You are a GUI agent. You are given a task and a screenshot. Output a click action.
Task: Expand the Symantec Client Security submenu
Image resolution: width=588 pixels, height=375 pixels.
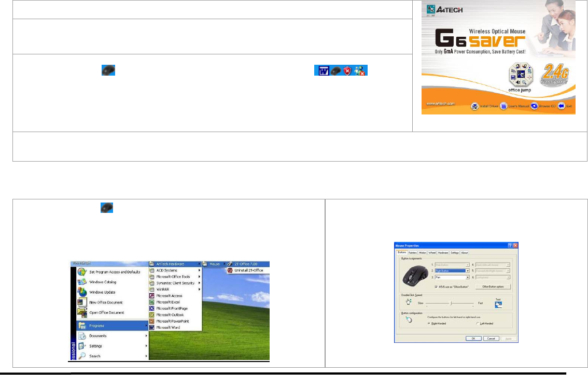[x=175, y=283]
